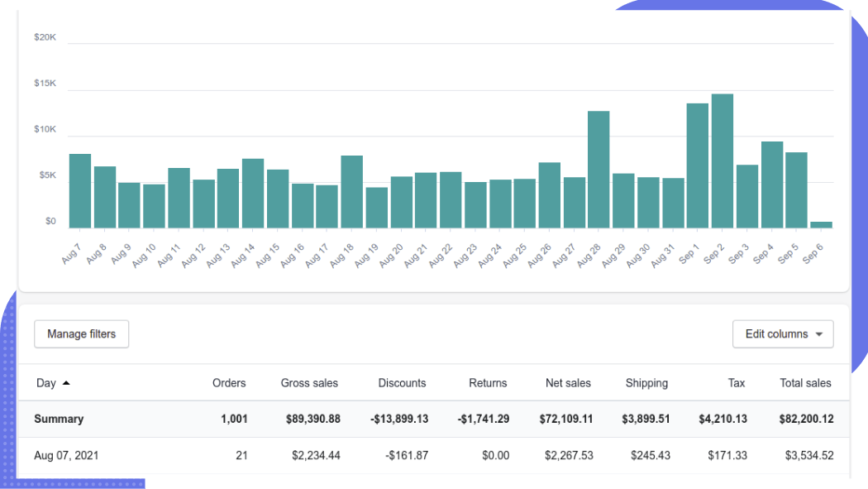Viewport: 868px width, 489px height.
Task: Click the $10K y-axis label
Action: 45,129
